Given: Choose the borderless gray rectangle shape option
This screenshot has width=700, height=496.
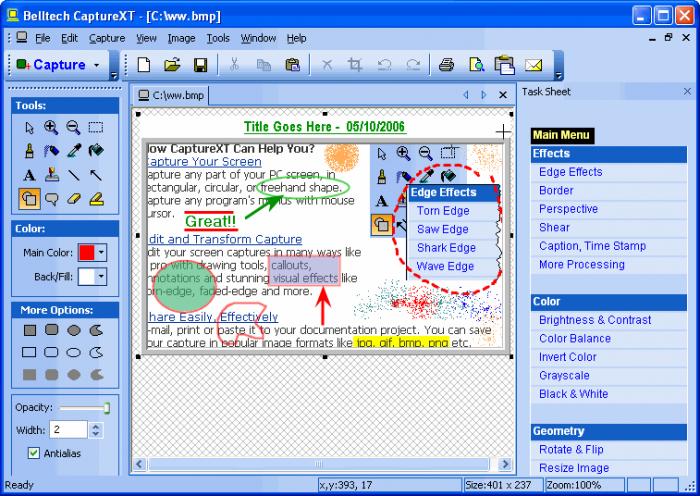Looking at the screenshot, I should tap(29, 375).
